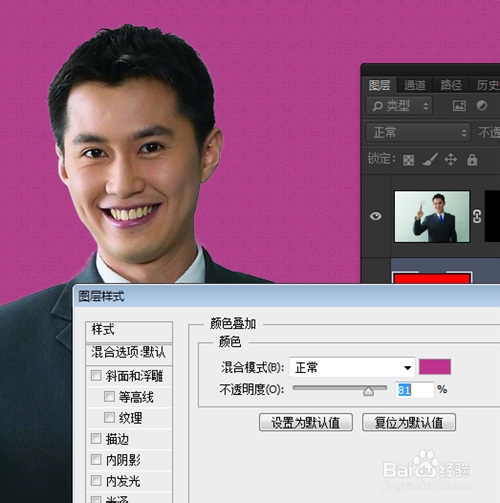Viewport: 500px width, 503px height.
Task: Select the black layer mask thumbnail
Action: [492, 216]
